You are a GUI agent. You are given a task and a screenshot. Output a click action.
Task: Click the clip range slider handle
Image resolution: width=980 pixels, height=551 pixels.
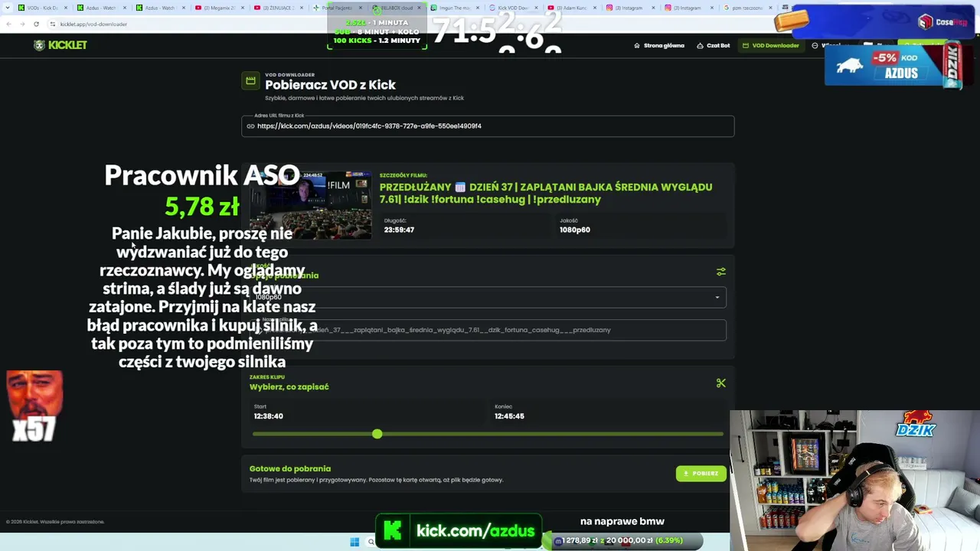pos(377,434)
